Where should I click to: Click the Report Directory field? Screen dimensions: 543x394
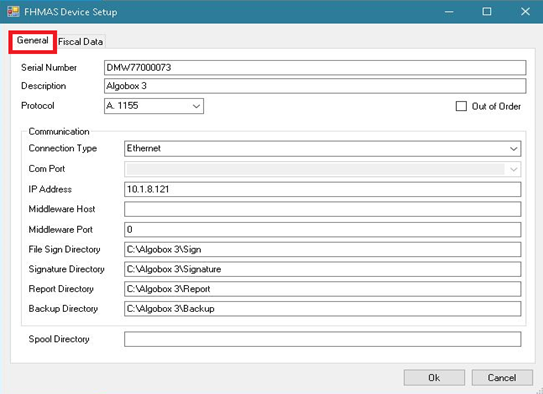tap(322, 289)
